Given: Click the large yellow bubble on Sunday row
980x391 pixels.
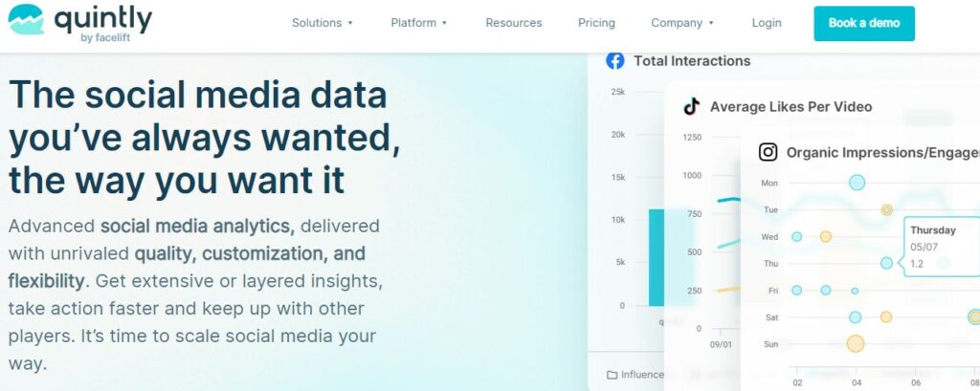Looking at the screenshot, I should (856, 343).
